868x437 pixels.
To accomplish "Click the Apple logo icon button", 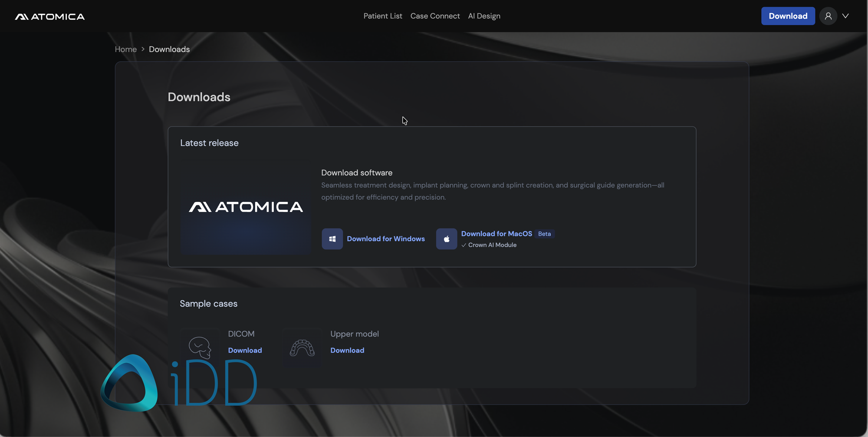I will 447,239.
